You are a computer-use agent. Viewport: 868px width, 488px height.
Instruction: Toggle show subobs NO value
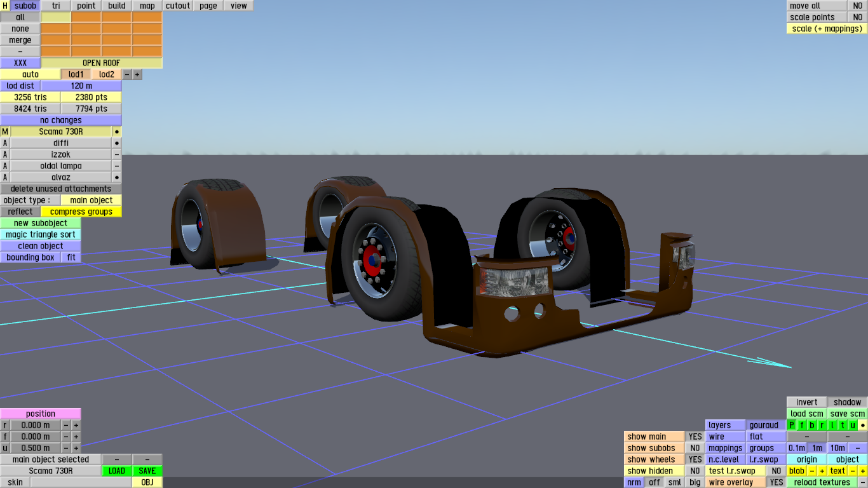click(695, 448)
